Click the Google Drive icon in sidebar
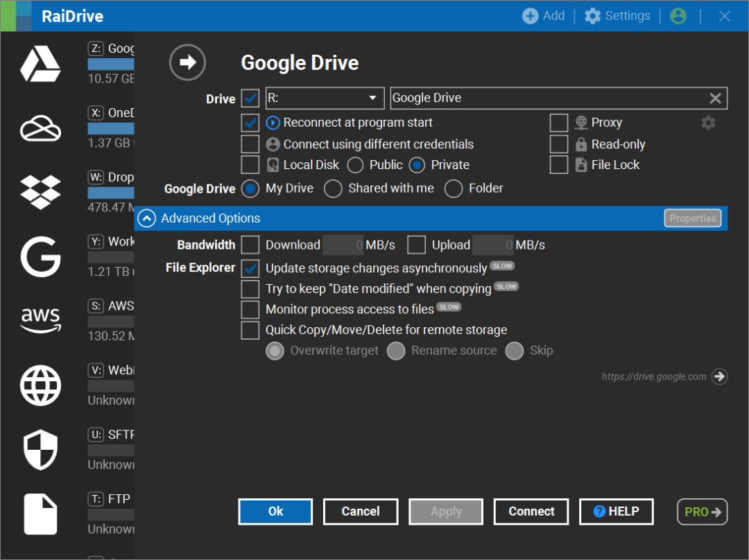The image size is (749, 560). pos(40,64)
